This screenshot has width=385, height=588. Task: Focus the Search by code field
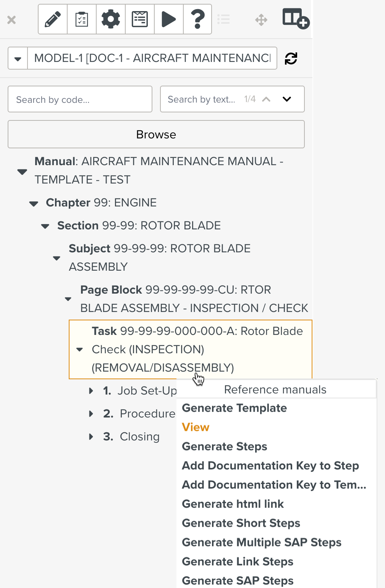(x=80, y=99)
